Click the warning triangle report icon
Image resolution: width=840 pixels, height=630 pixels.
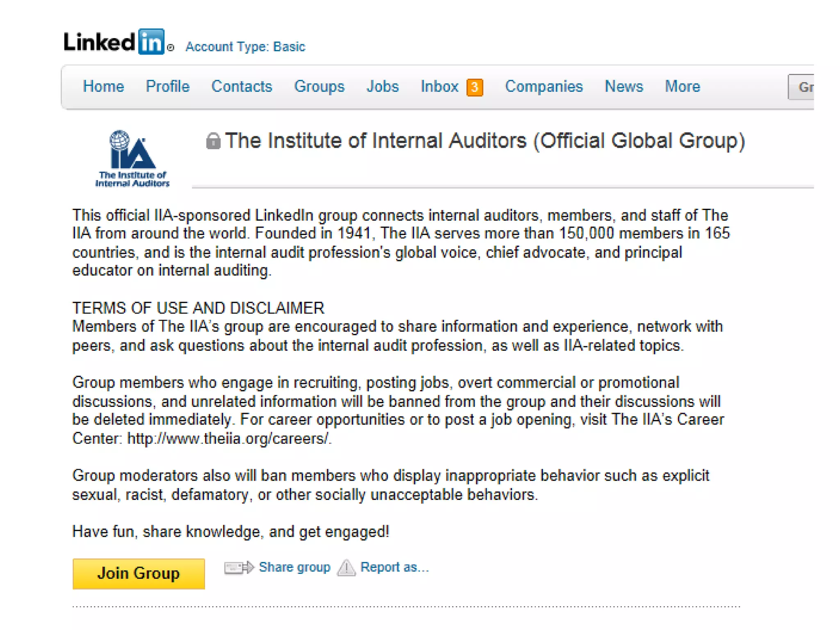tap(346, 568)
